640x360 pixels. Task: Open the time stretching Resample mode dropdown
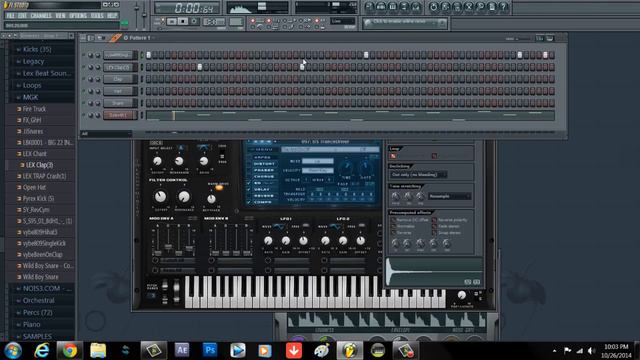pos(449,196)
